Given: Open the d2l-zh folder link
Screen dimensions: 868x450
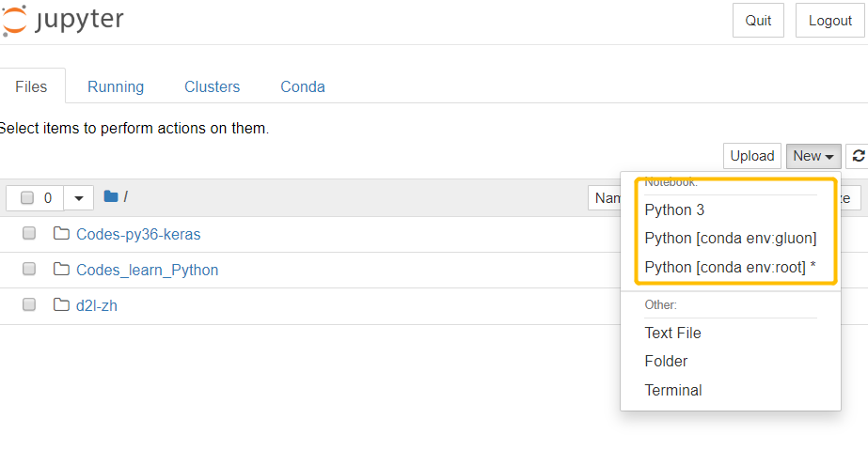Looking at the screenshot, I should (97, 305).
